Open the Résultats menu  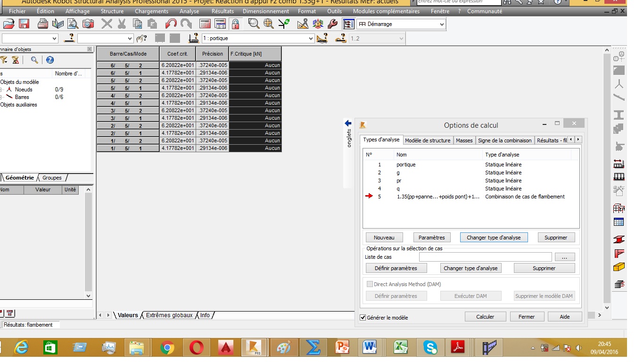click(x=223, y=11)
